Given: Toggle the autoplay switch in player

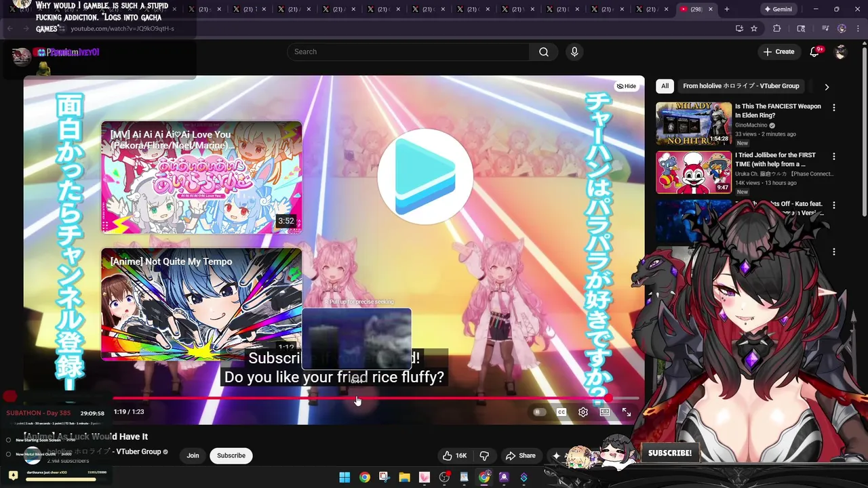Looking at the screenshot, I should 538,412.
